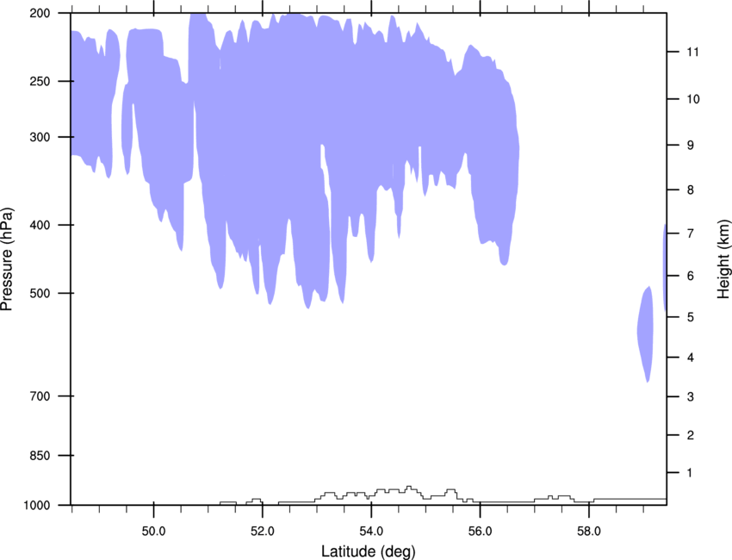Click the 700 pressure tick label
The width and height of the screenshot is (732, 560).
(40, 396)
